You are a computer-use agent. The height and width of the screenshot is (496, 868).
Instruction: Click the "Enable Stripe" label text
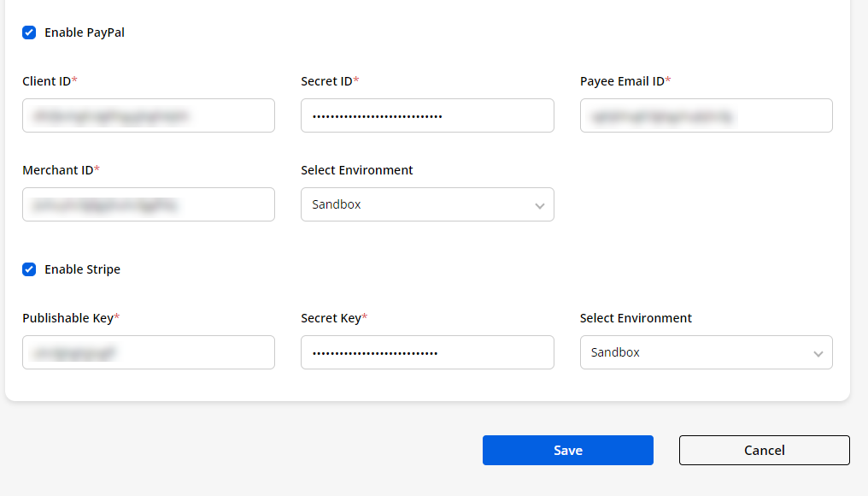82,269
